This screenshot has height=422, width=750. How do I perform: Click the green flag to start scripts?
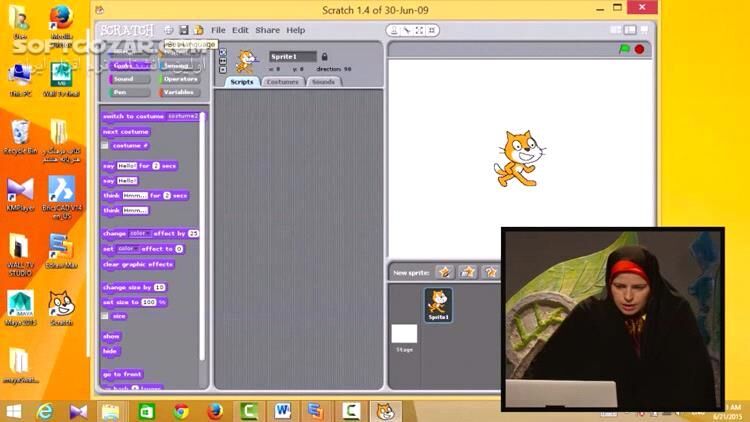625,49
